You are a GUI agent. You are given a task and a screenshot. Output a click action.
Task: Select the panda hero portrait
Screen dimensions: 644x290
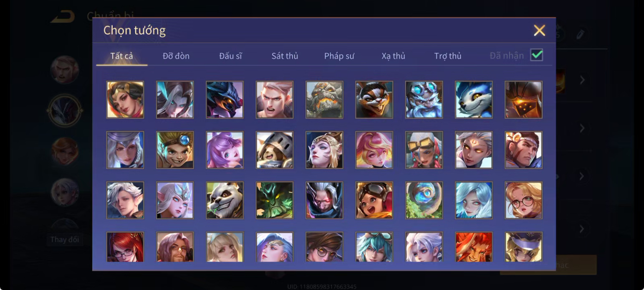tap(225, 200)
